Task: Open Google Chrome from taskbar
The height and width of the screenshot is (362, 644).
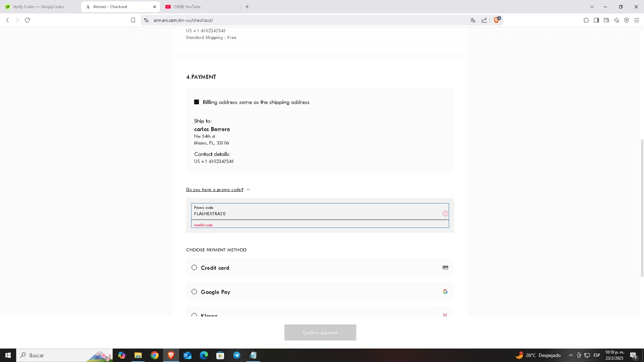Action: coord(155,355)
